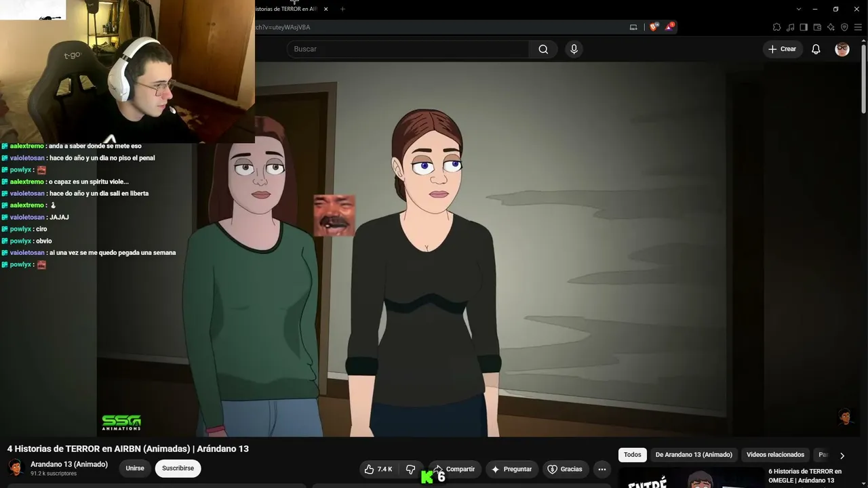Click chat message "hace do año y un dia no piso el penal"
This screenshot has height=488, width=868.
pyautogui.click(x=102, y=158)
